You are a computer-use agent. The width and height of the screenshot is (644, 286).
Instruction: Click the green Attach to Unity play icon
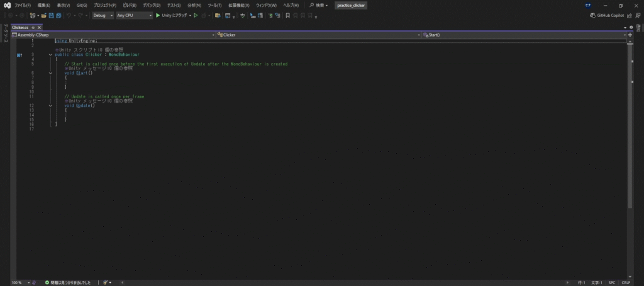coord(158,15)
